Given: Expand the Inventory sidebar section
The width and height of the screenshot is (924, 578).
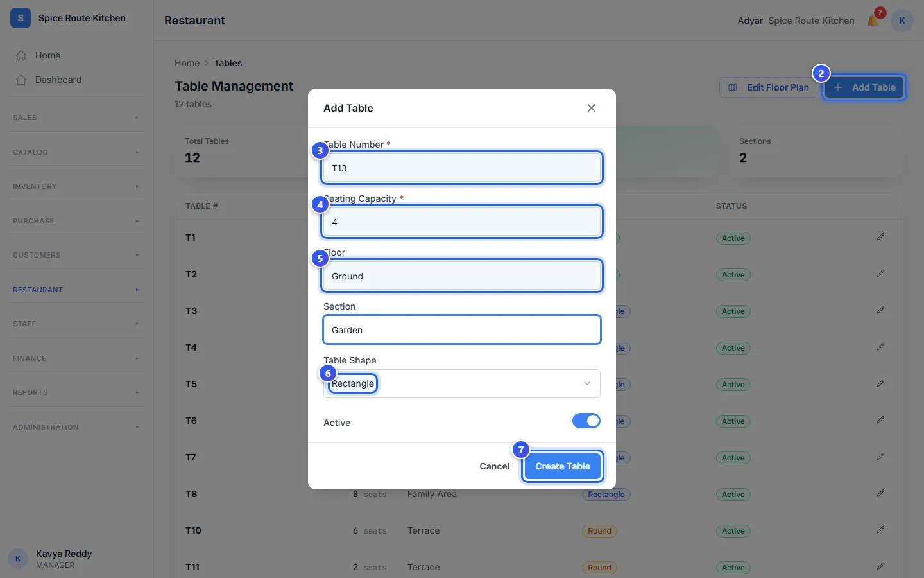Looking at the screenshot, I should point(77,186).
